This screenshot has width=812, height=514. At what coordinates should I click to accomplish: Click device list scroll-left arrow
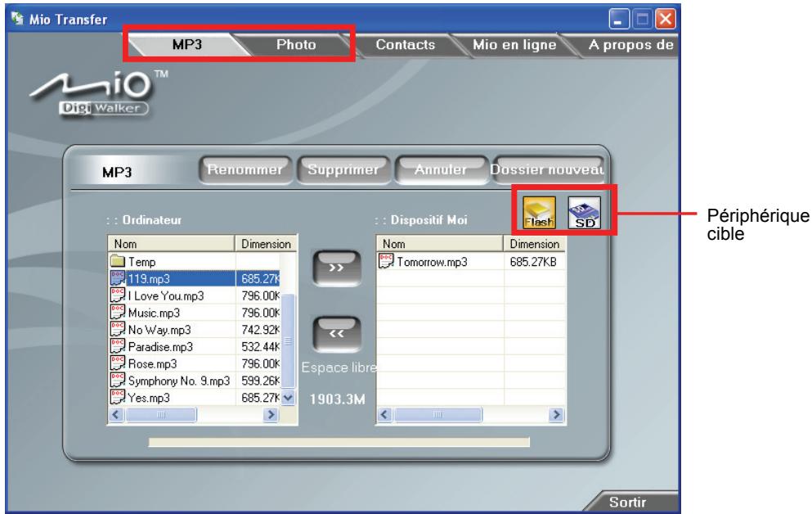pyautogui.click(x=384, y=414)
